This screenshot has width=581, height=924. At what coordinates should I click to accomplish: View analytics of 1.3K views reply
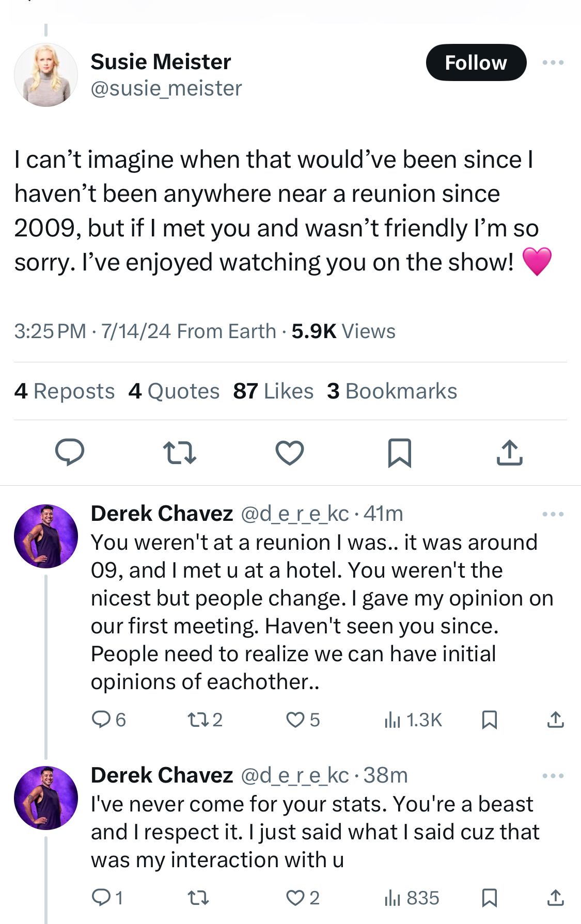[x=413, y=720]
